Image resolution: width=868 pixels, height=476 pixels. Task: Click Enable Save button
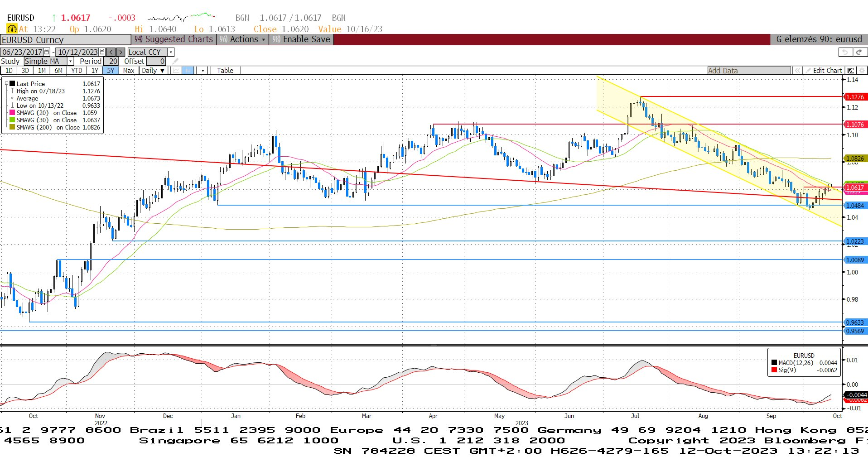(x=301, y=39)
